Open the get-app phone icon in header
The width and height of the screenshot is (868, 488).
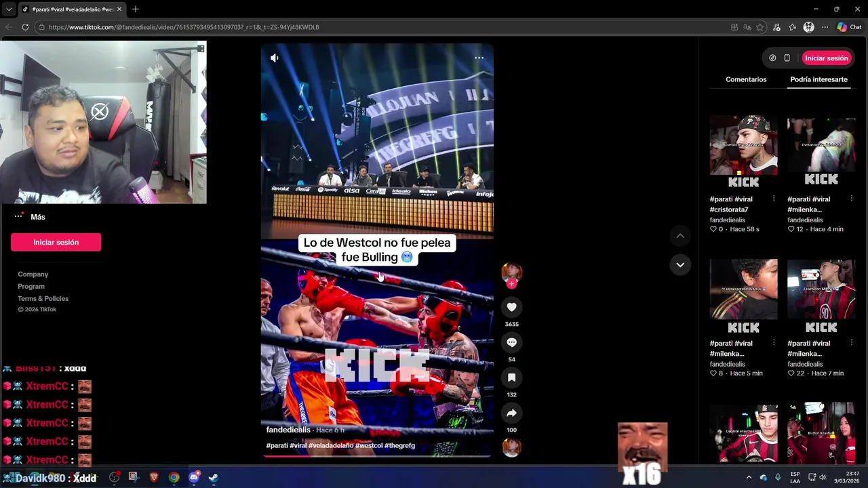coord(787,58)
